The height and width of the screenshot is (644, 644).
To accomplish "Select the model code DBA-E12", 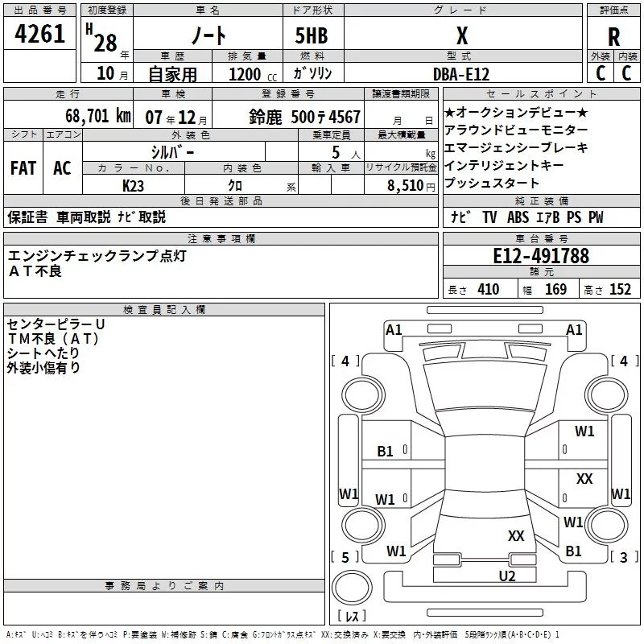I will point(461,74).
